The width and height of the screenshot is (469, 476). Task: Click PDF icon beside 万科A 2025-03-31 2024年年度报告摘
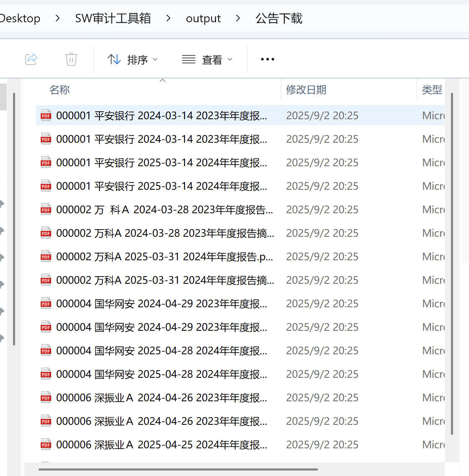tap(46, 280)
